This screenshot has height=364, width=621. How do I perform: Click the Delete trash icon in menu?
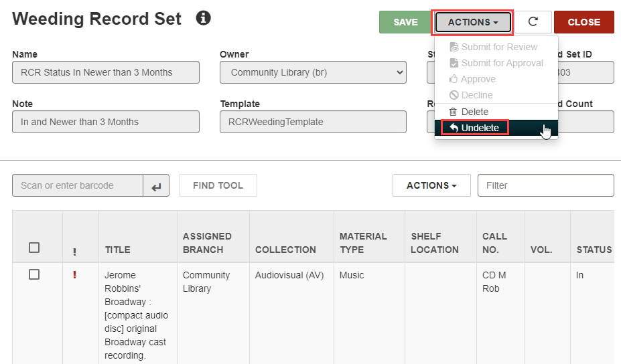pos(453,112)
